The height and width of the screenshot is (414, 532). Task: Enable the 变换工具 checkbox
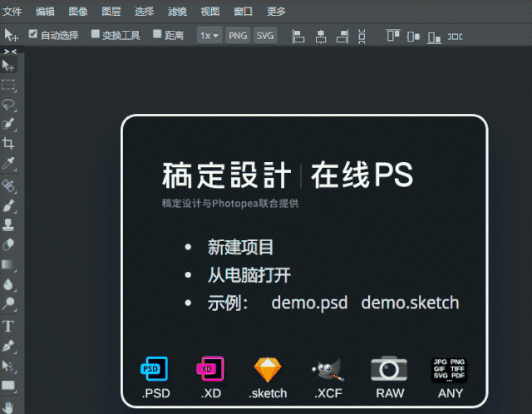coord(96,33)
